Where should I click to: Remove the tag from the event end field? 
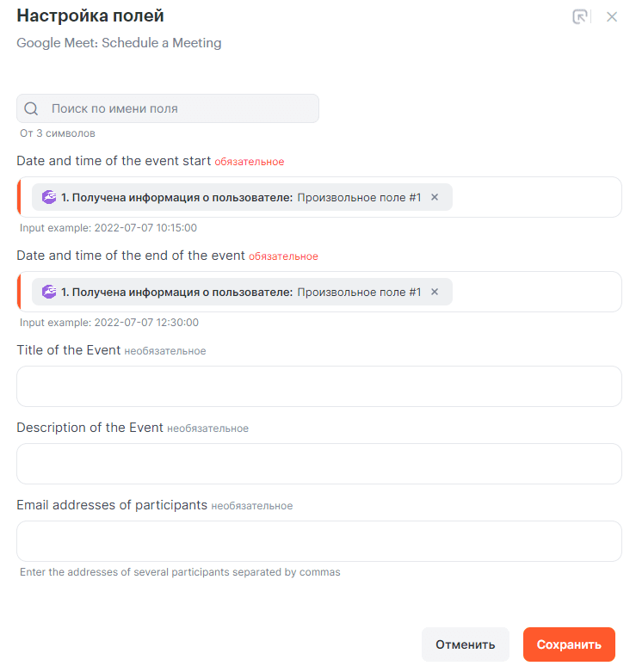(435, 292)
